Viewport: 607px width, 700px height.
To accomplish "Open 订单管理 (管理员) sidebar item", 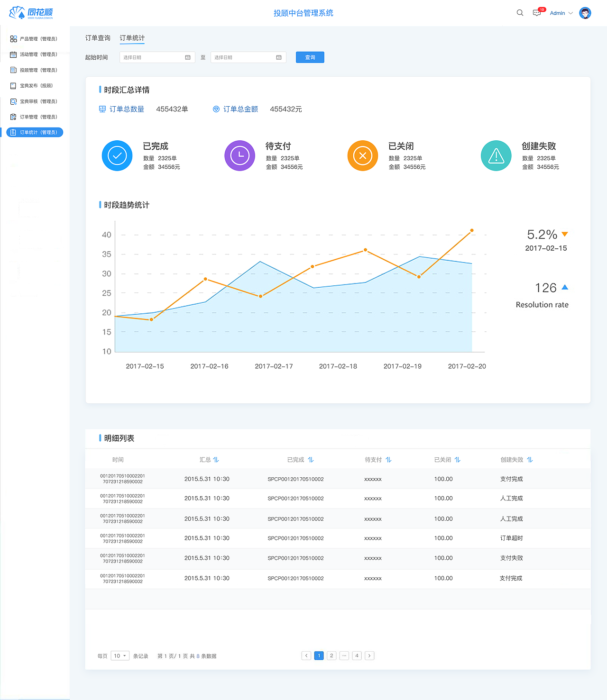I will (x=34, y=117).
